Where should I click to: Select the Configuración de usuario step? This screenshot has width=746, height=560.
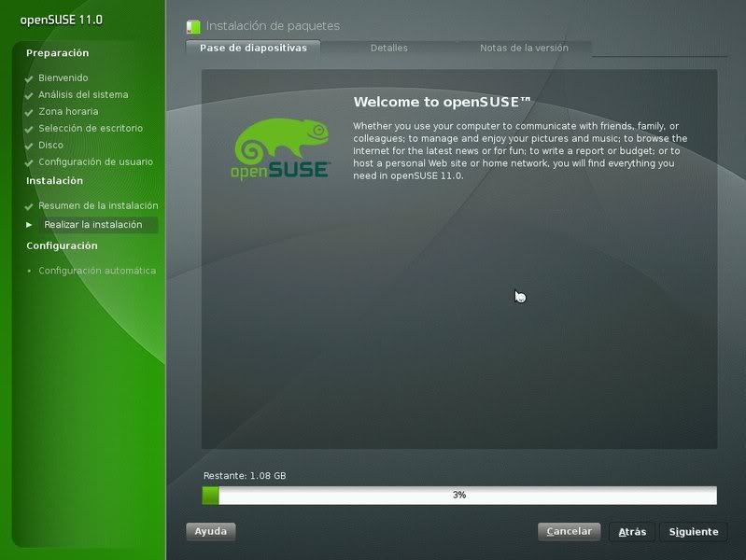[x=95, y=161]
